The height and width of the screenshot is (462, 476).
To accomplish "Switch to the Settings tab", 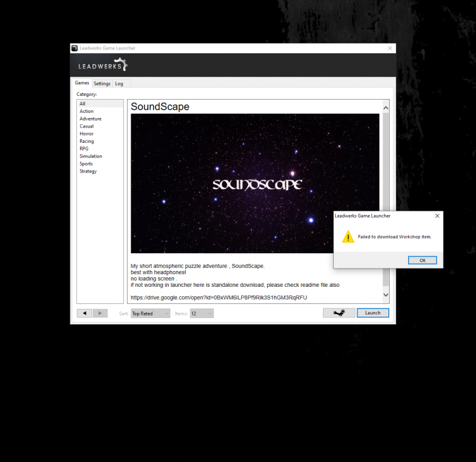I will pyautogui.click(x=102, y=84).
